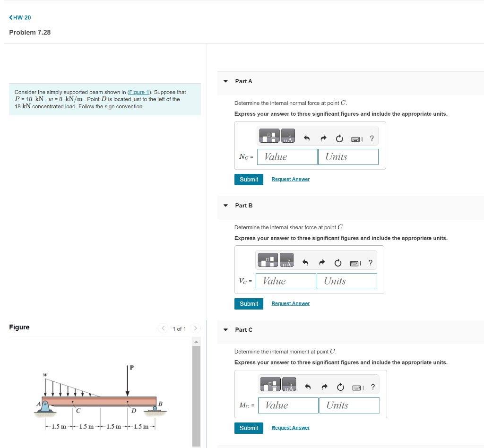This screenshot has width=484, height=448.
Task: Click redo arrow in Part B toolbar
Action: coord(322,263)
